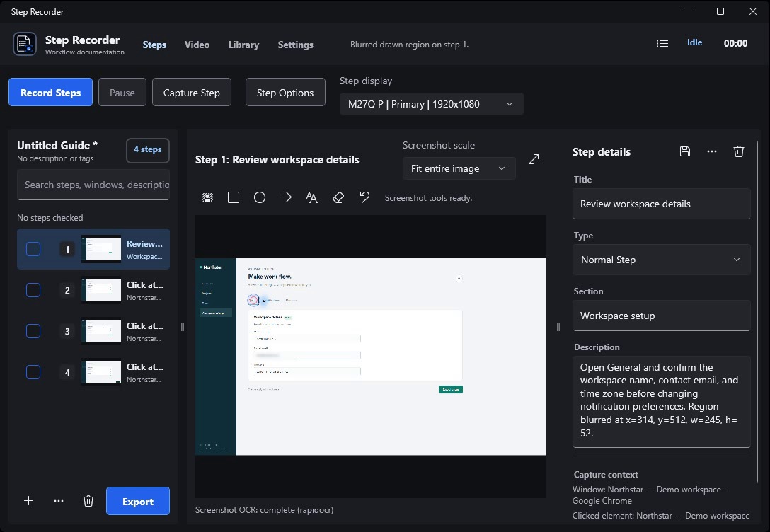The image size is (770, 532).
Task: Click the step 1 screenshot preview image
Action: pos(370,357)
